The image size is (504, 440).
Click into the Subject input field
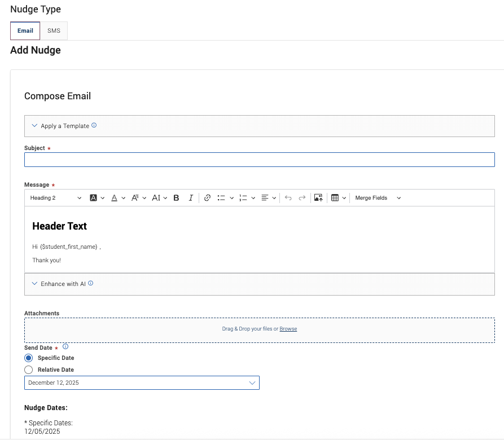coord(260,160)
